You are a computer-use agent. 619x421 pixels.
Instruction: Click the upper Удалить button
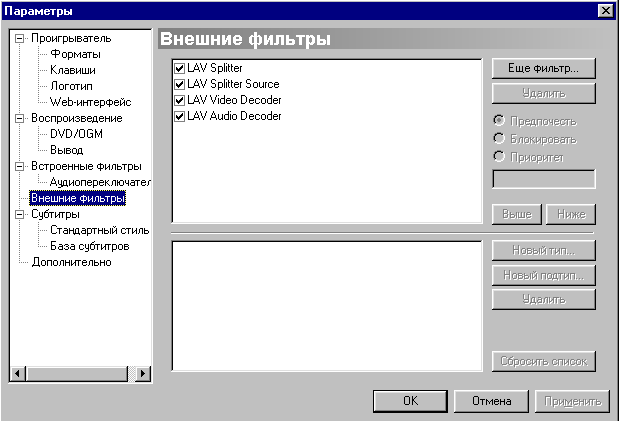544,93
